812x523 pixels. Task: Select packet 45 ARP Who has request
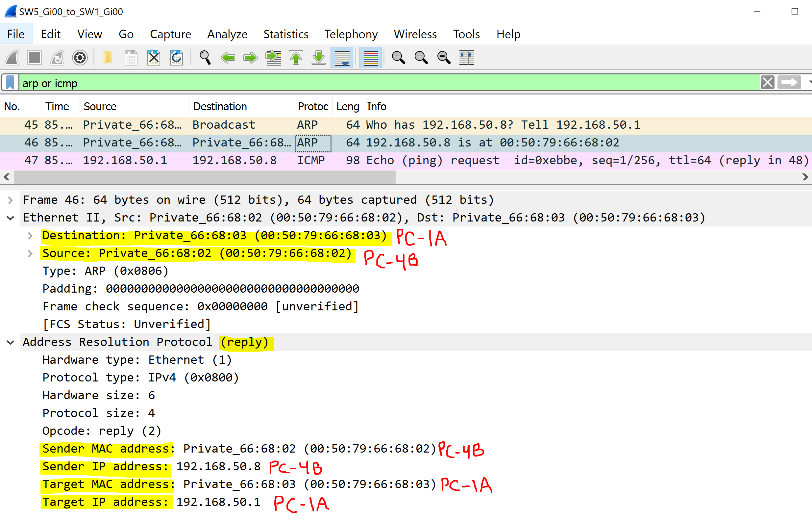[x=406, y=125]
